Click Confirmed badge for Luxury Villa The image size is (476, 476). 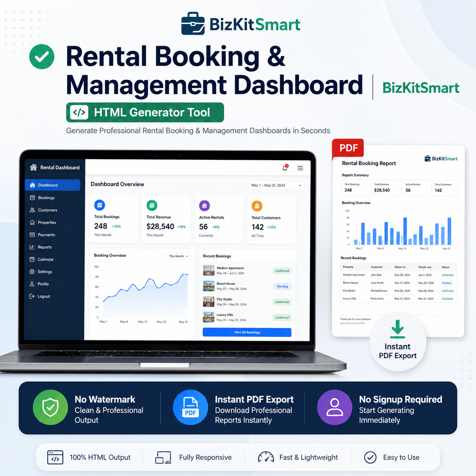pos(282,318)
